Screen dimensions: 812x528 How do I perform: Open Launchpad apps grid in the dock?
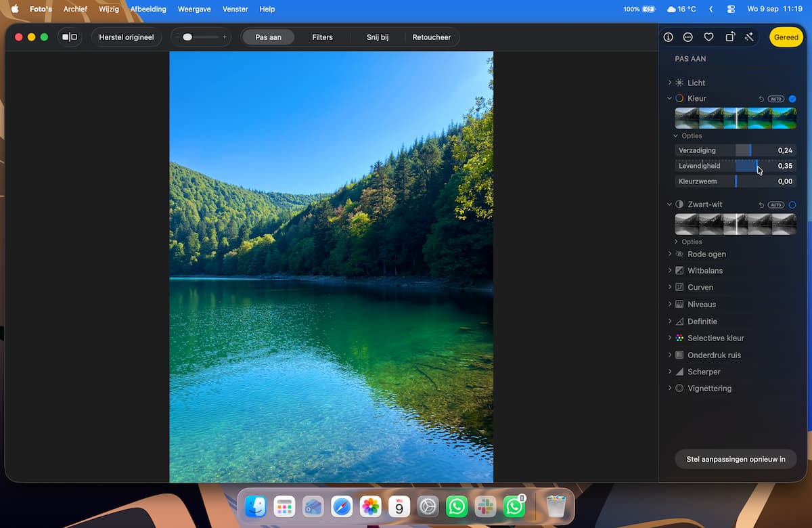coord(284,506)
